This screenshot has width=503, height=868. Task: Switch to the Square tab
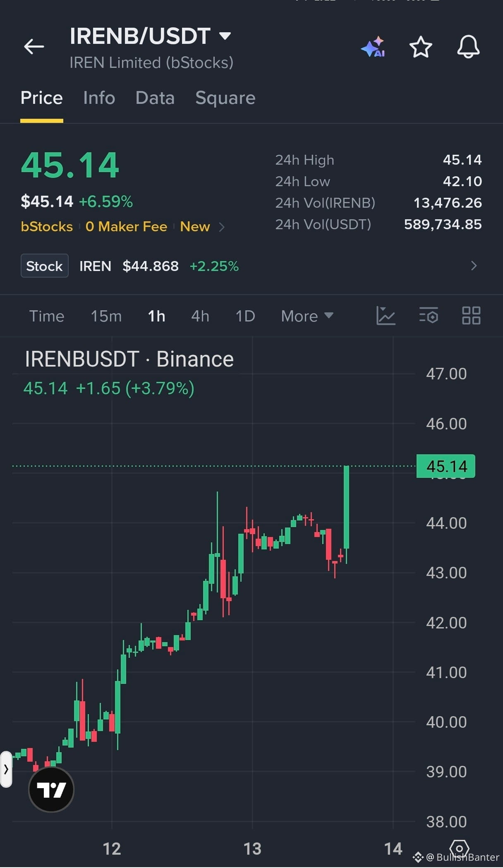225,98
